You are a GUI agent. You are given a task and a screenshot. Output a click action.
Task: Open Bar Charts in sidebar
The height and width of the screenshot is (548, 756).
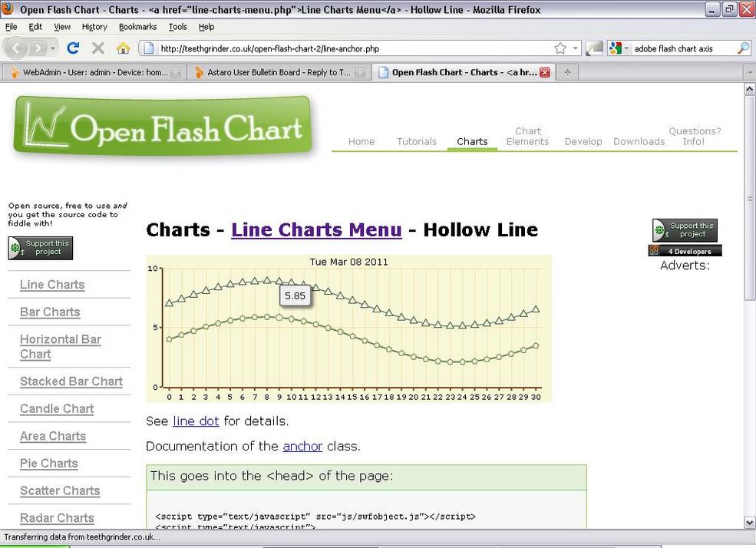tap(50, 312)
